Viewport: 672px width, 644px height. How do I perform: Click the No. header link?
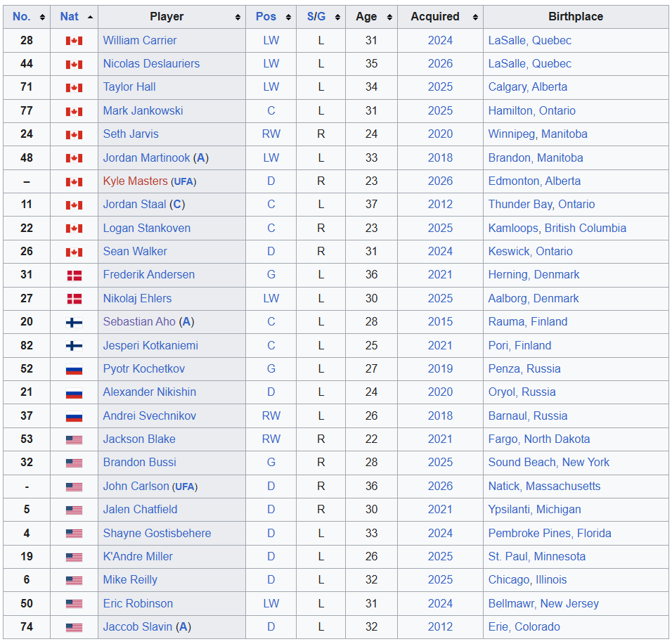pos(21,16)
